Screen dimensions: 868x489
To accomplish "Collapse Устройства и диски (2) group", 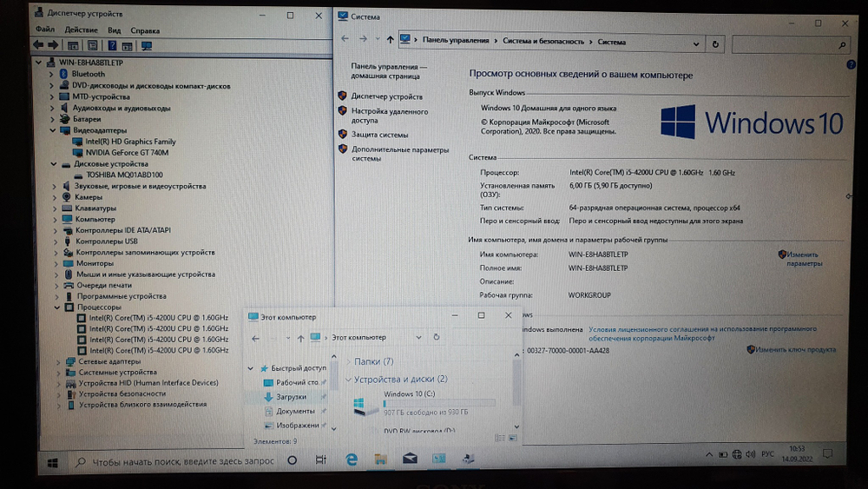I will (x=348, y=380).
